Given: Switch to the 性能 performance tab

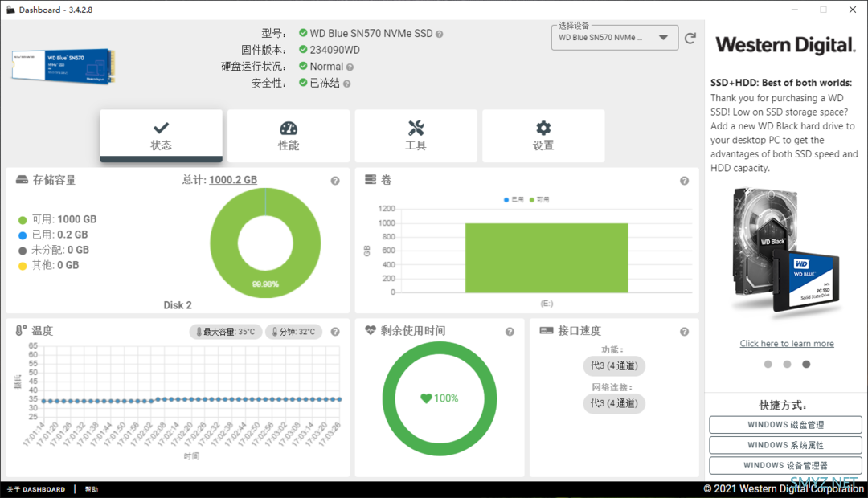Looking at the screenshot, I should tap(289, 136).
